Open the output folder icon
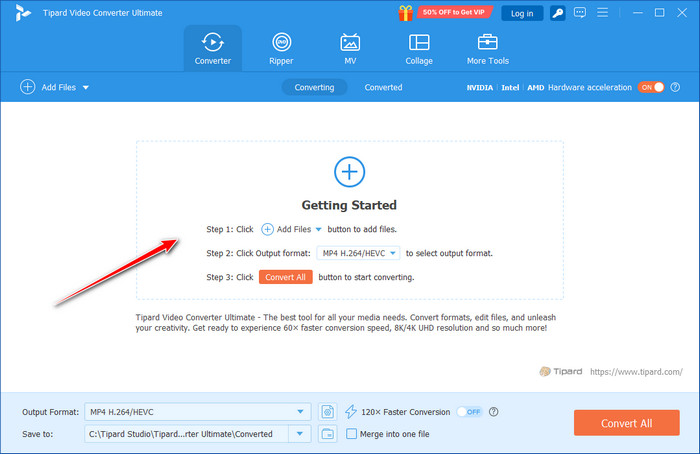 pyautogui.click(x=327, y=434)
